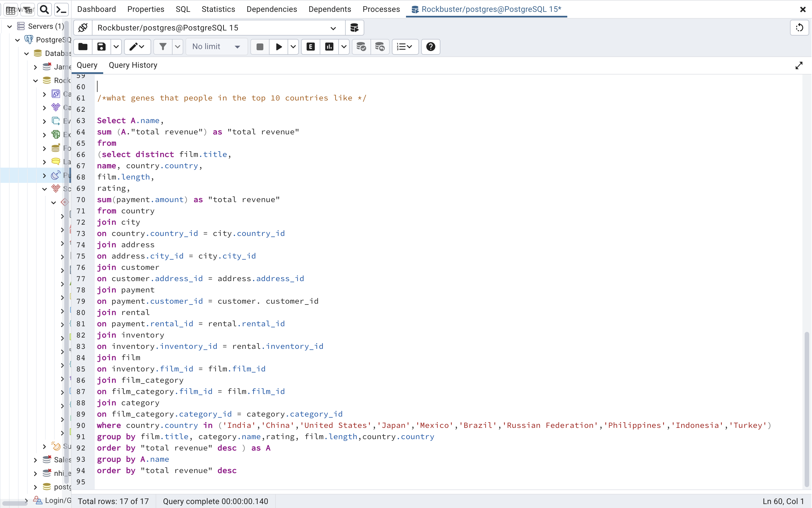Open the SQL tab

click(183, 9)
